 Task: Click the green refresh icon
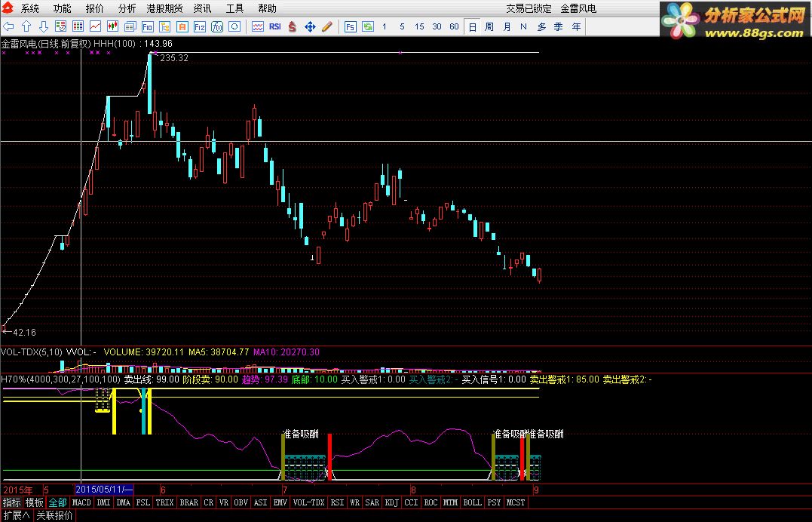[x=368, y=26]
